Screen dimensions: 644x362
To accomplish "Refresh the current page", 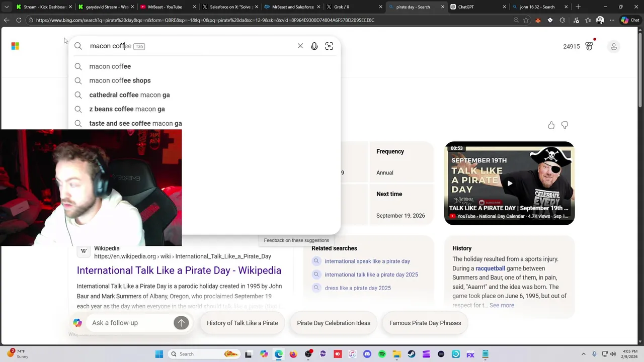I will click(19, 20).
